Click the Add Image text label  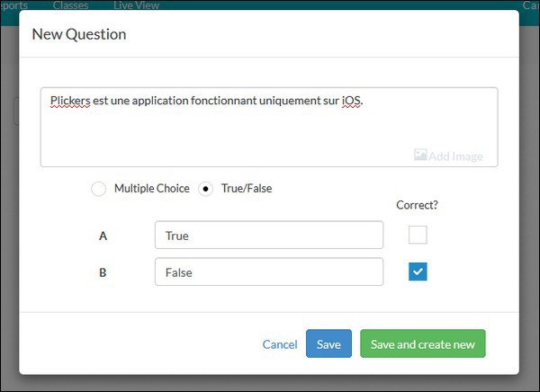coord(455,156)
